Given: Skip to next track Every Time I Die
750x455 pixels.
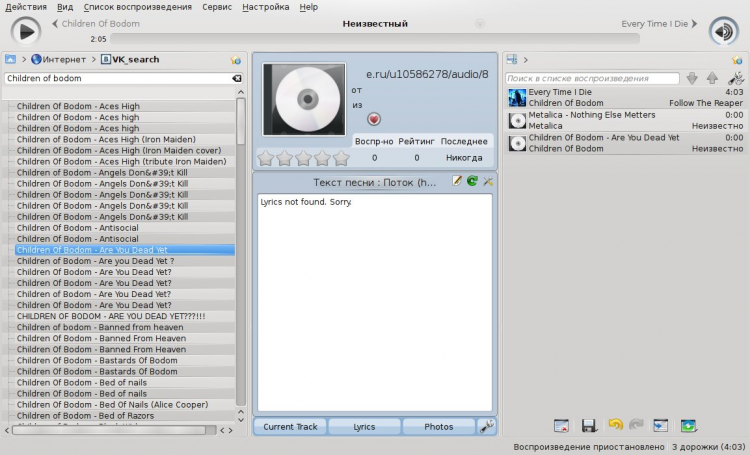Looking at the screenshot, I should pos(659,23).
